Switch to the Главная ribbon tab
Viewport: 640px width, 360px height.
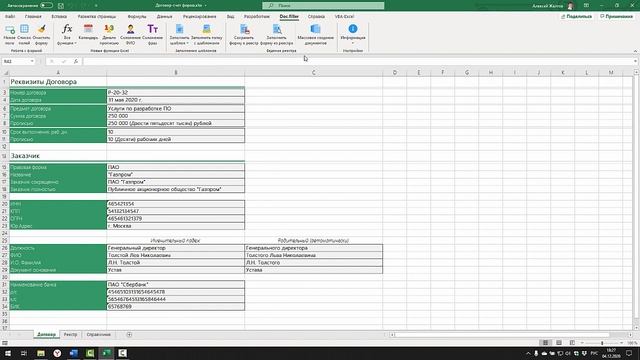pyautogui.click(x=33, y=17)
